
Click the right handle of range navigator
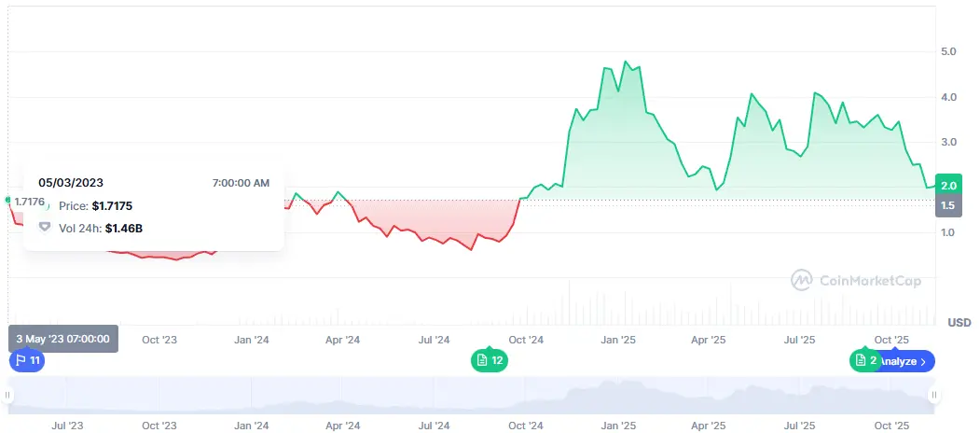(x=933, y=396)
